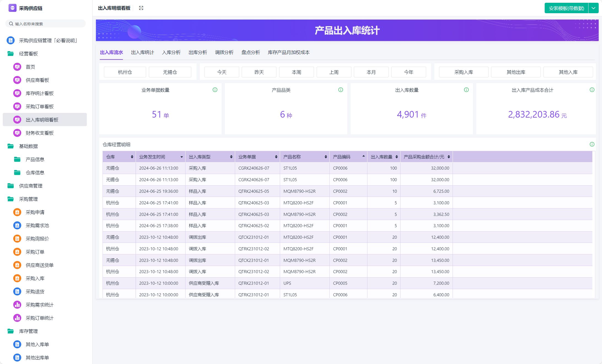Open the 采购需求统计 chart icon
The image size is (602, 364).
tap(17, 305)
